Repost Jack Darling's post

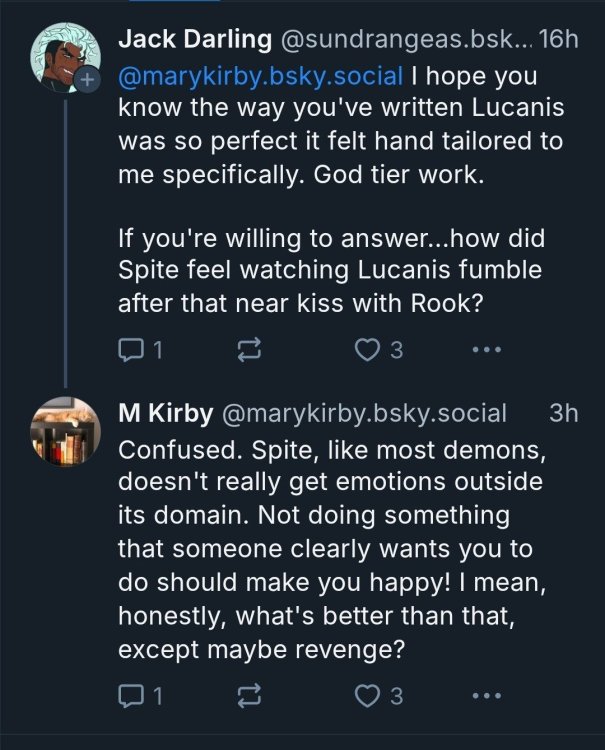pos(247,350)
